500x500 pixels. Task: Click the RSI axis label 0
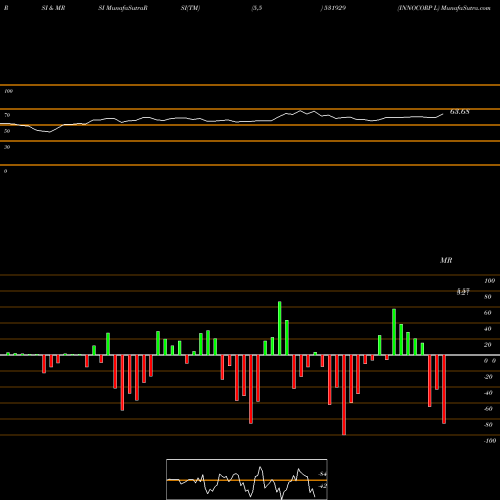click(5, 171)
